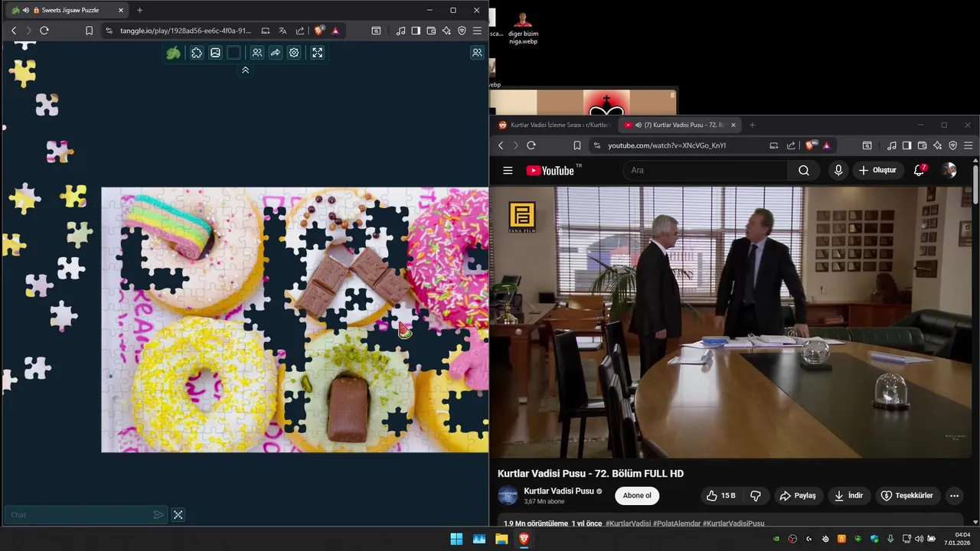
Task: Switch to Kurtlar Vadisi İzleme Sırası Reddit tab
Action: (555, 125)
